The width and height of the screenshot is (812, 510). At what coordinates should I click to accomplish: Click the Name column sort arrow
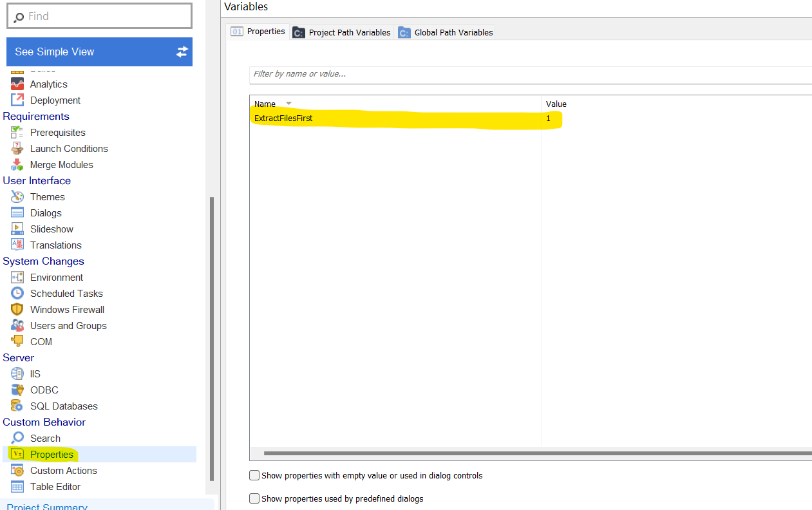tap(288, 104)
